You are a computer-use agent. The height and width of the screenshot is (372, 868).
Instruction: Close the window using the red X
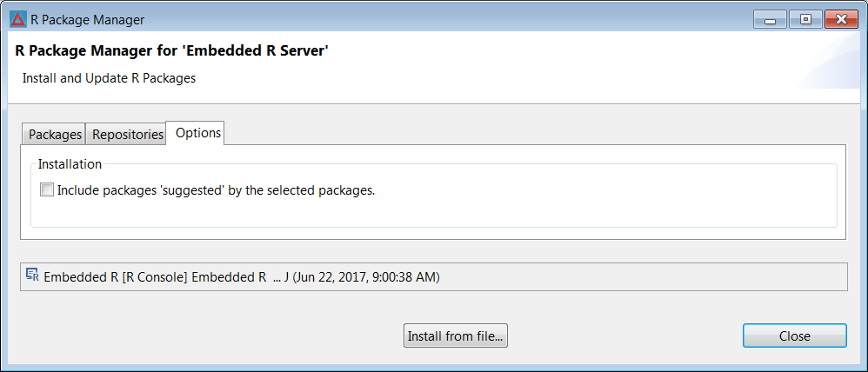pos(841,20)
